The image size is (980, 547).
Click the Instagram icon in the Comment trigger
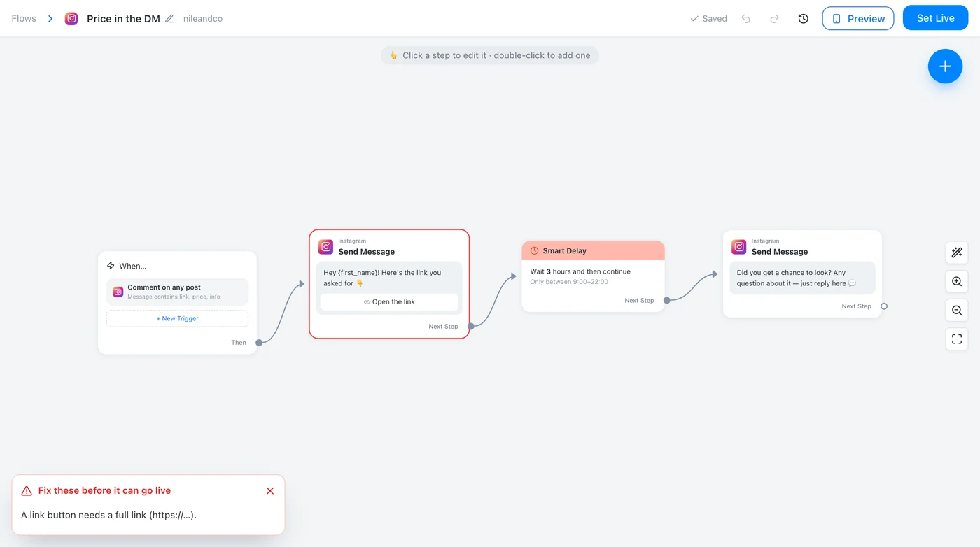(118, 292)
